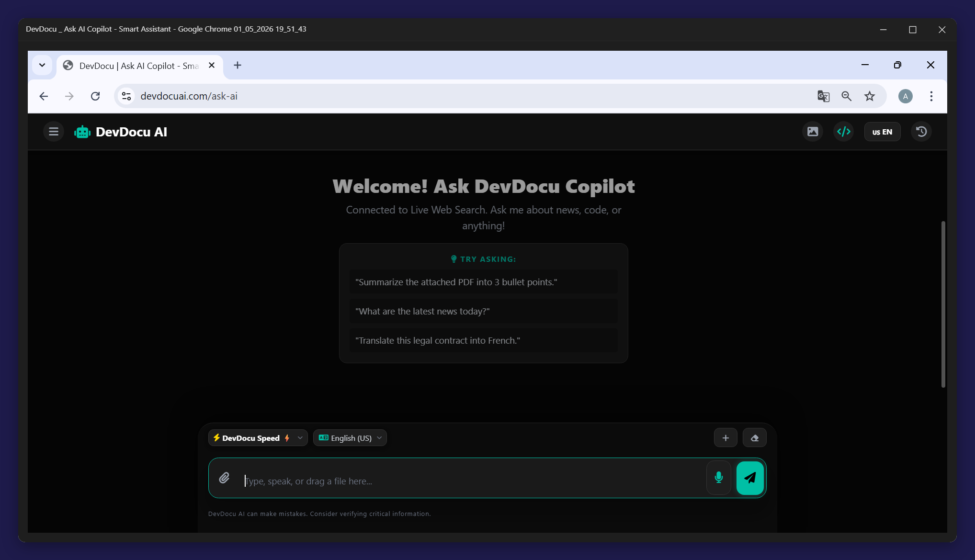Open the hamburger sidebar menu
This screenshot has height=560, width=975.
(x=54, y=132)
